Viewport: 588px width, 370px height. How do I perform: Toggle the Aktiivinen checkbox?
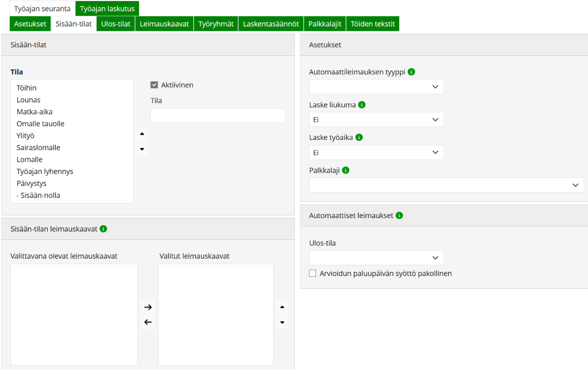coord(154,85)
